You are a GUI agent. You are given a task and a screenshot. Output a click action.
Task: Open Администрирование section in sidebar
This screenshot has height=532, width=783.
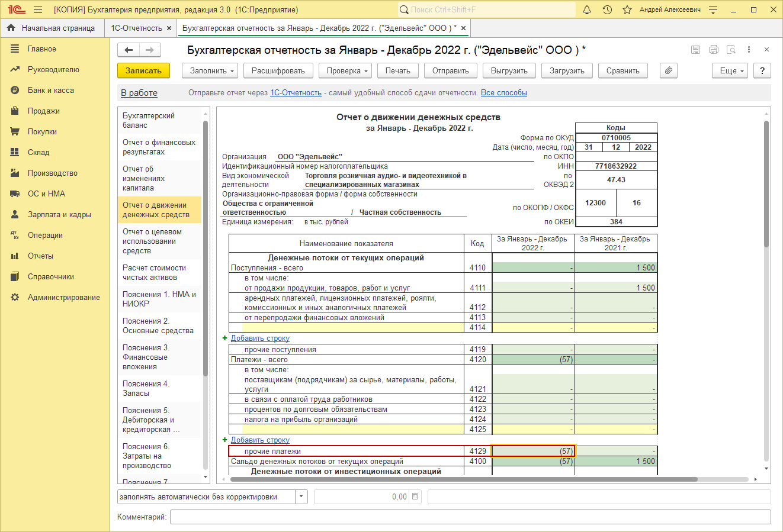coord(64,298)
